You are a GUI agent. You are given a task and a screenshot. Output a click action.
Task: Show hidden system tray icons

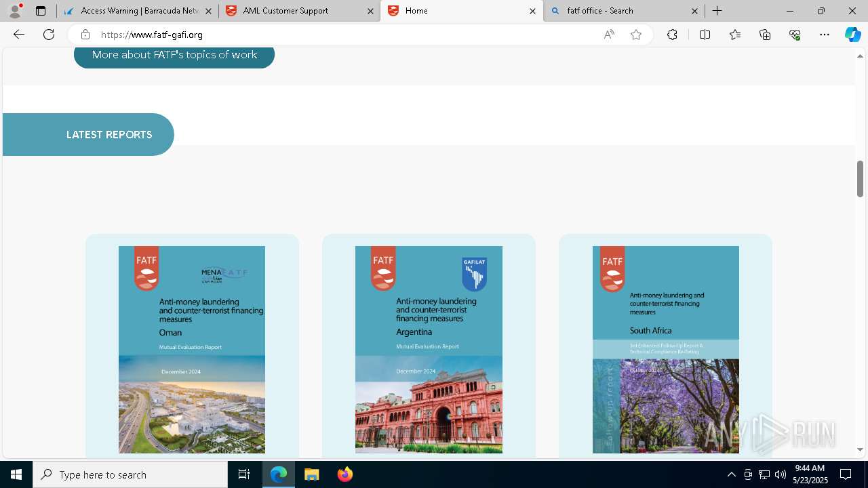coord(731,474)
